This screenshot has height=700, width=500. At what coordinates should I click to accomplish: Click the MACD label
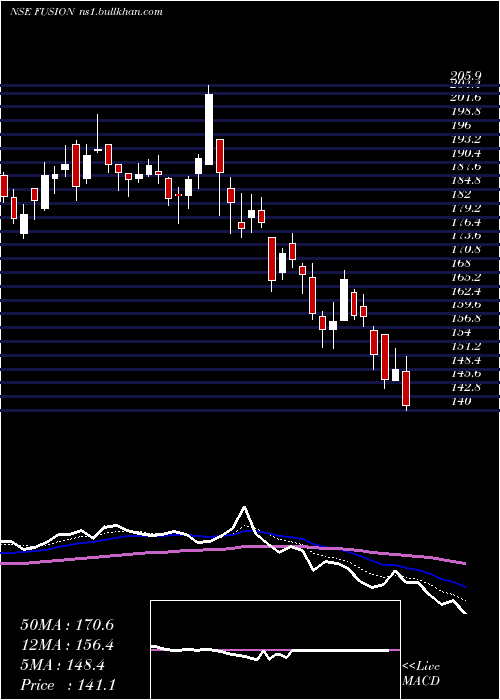(x=421, y=681)
